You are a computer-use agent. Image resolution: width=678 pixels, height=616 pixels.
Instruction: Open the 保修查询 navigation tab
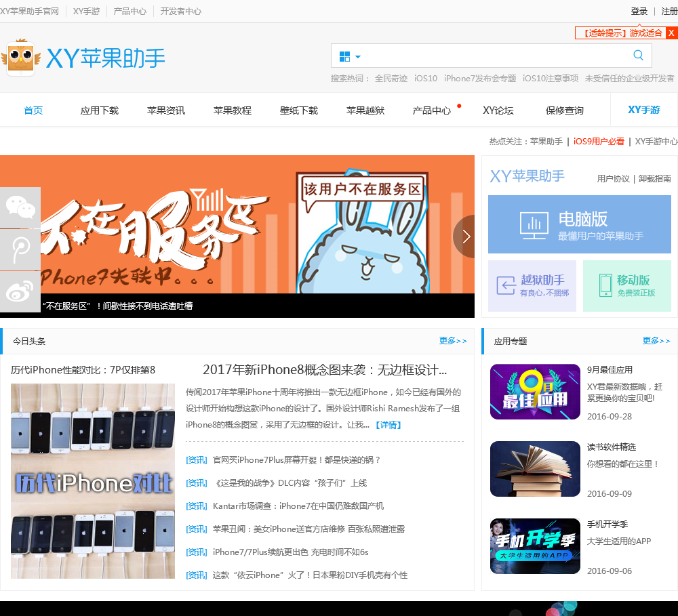pyautogui.click(x=564, y=110)
